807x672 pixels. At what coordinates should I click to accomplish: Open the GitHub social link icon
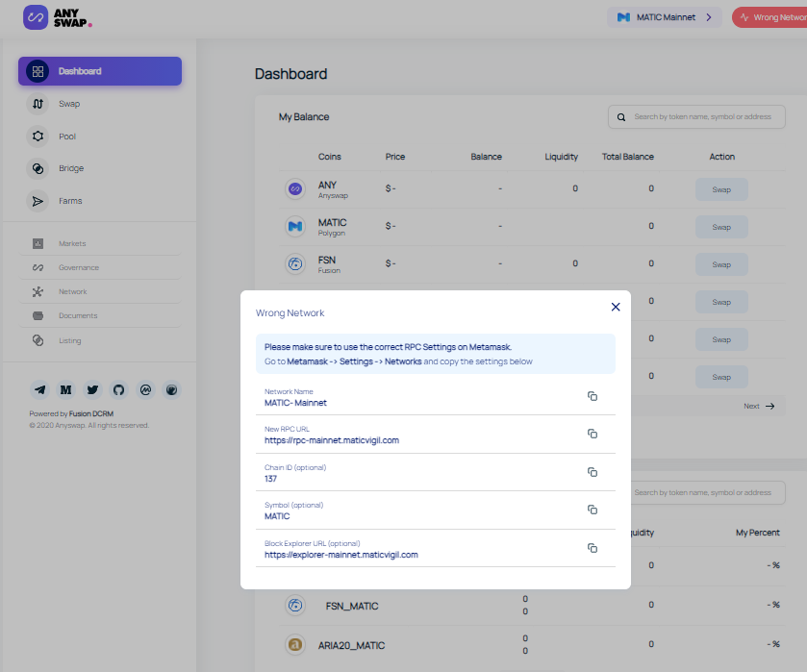(x=119, y=390)
